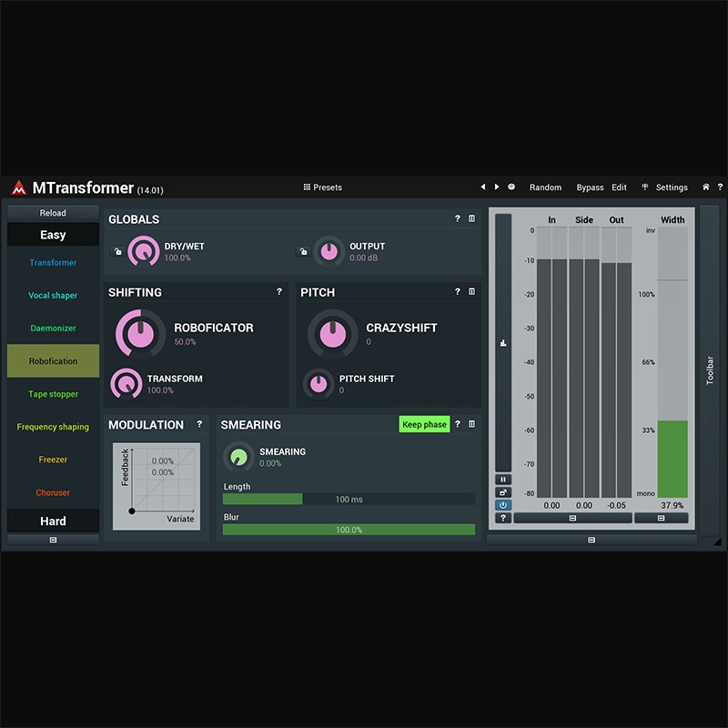Collapse the Width meter

(662, 518)
